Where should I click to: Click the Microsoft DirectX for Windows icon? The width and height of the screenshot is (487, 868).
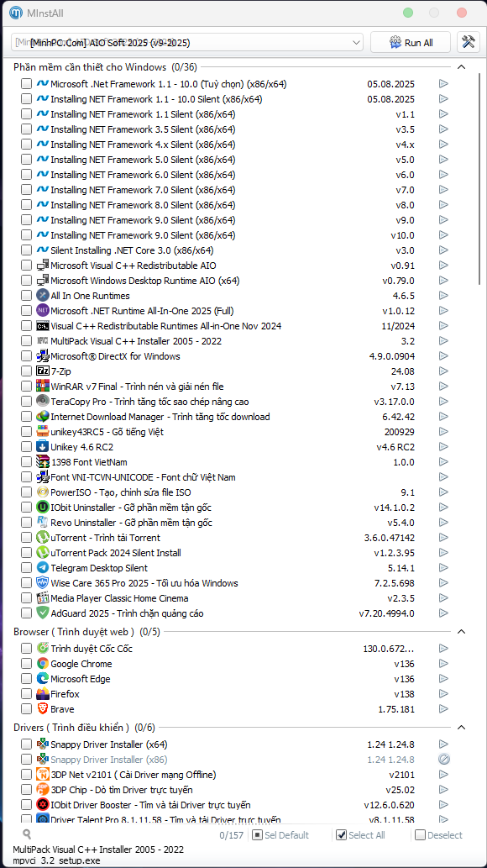pyautogui.click(x=43, y=356)
